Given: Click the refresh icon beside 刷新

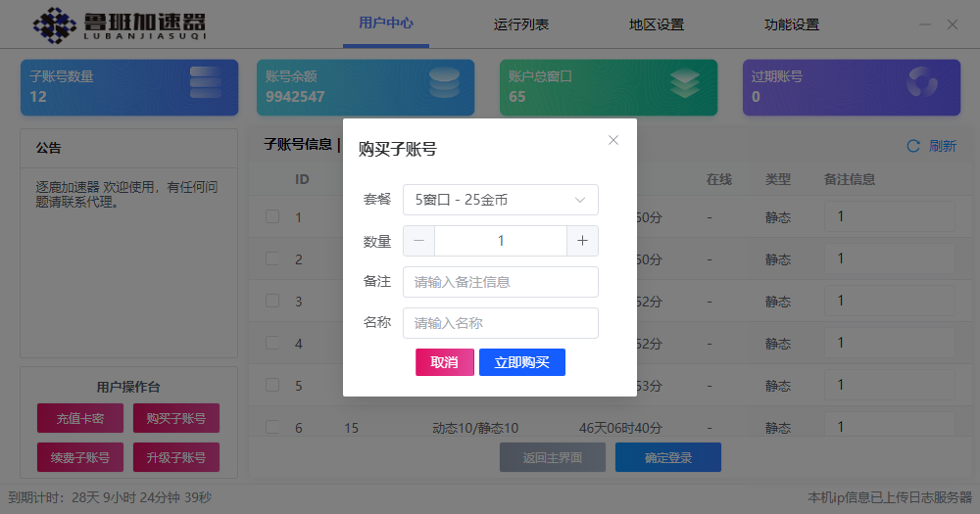Looking at the screenshot, I should 913,146.
